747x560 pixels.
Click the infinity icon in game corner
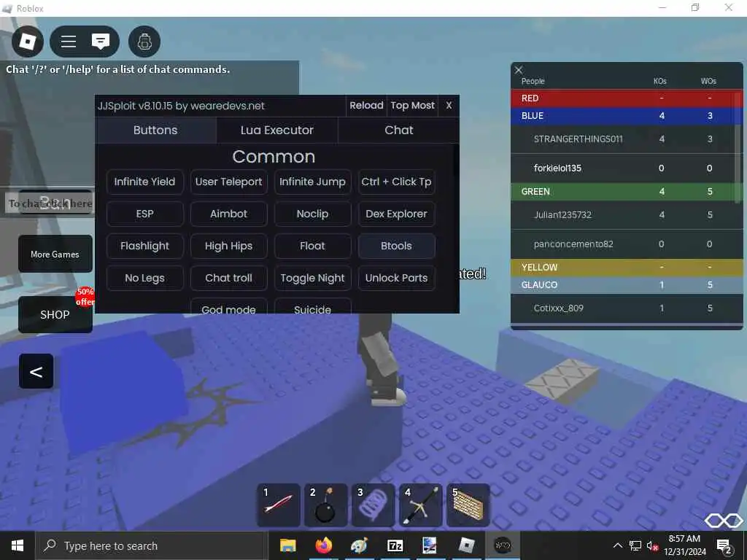(x=724, y=520)
